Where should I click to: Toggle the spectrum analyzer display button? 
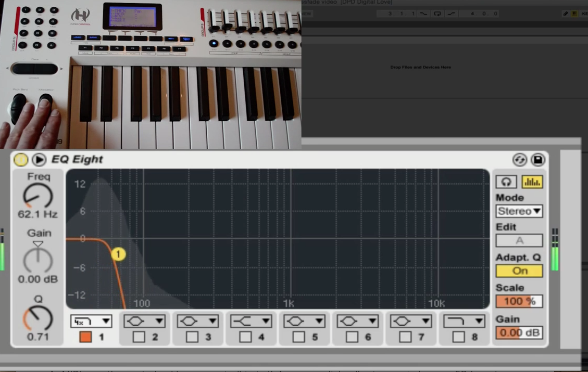(x=532, y=182)
